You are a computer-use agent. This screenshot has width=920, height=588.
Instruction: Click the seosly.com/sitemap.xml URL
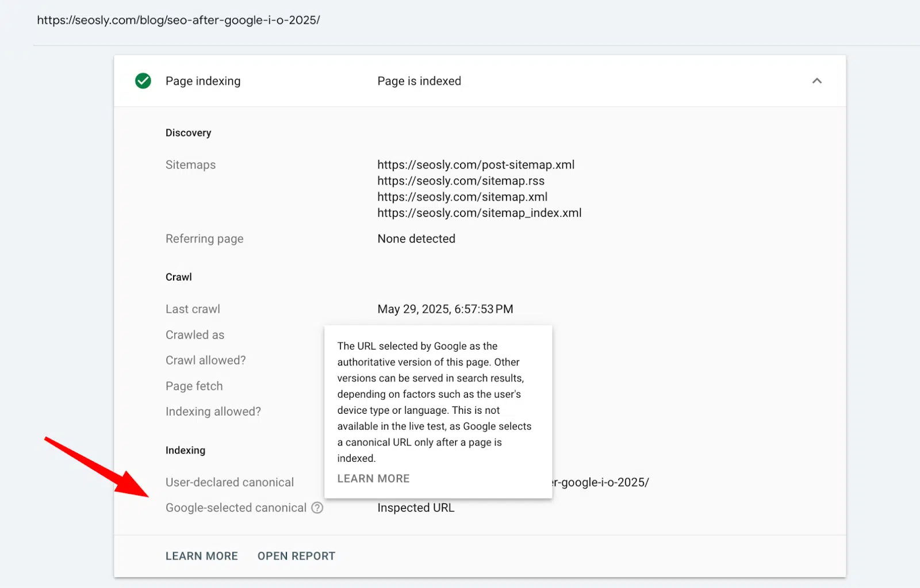(x=462, y=197)
